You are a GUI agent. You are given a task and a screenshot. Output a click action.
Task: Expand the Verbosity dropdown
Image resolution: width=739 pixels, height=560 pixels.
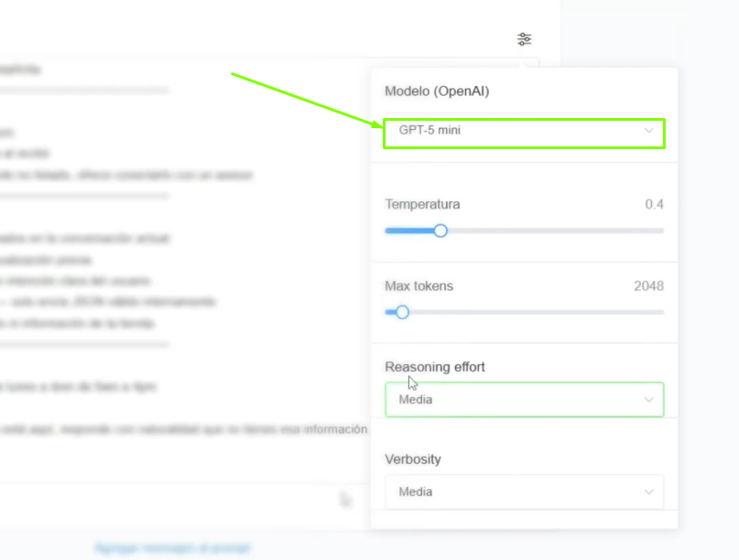point(523,492)
